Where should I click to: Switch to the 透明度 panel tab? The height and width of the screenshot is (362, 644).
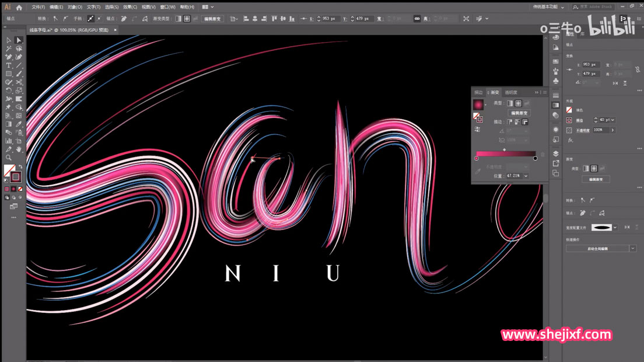(511, 92)
